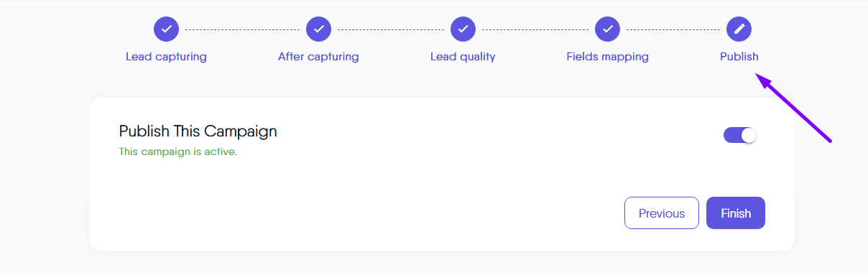
Task: Click the Publish This Campaign heading
Action: pyautogui.click(x=198, y=131)
